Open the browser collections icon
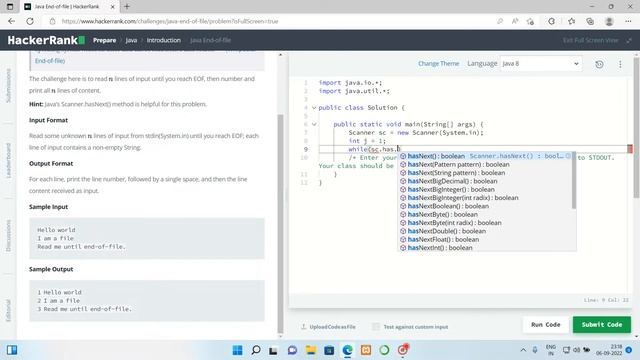 pyautogui.click(x=590, y=21)
